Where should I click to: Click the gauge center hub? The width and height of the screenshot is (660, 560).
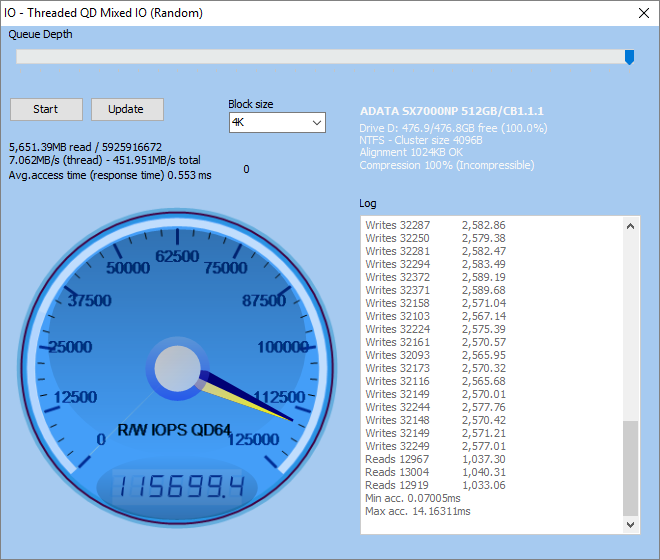tap(177, 368)
